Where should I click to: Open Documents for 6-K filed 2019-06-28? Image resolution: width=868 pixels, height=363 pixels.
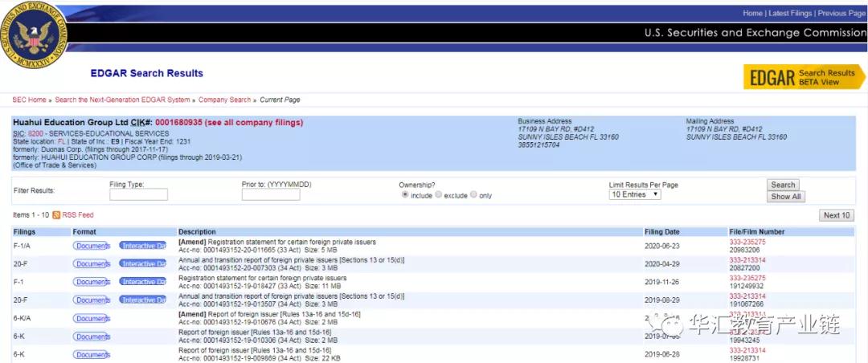(x=92, y=355)
